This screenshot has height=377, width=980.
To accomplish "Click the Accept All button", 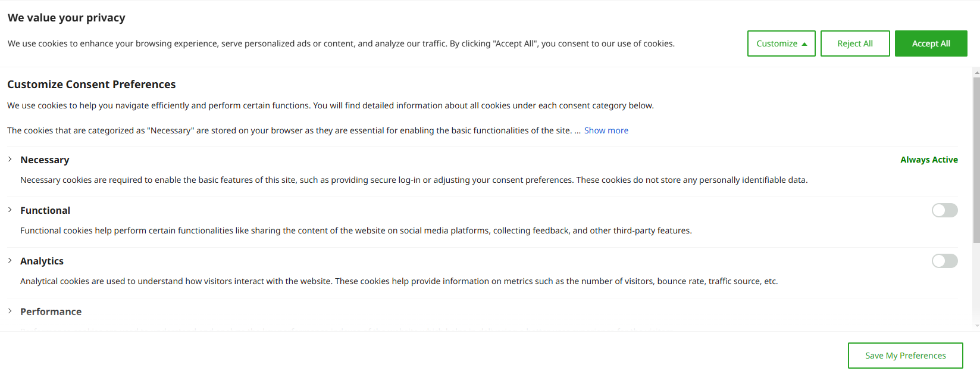I will [x=931, y=43].
